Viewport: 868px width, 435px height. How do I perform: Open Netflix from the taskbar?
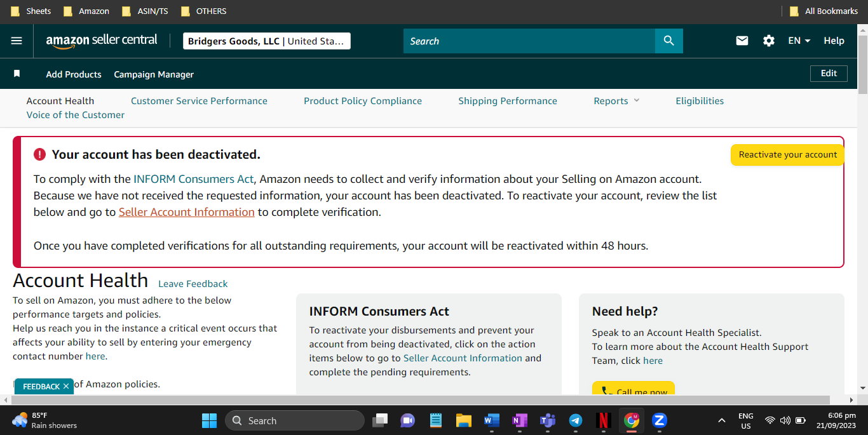603,420
